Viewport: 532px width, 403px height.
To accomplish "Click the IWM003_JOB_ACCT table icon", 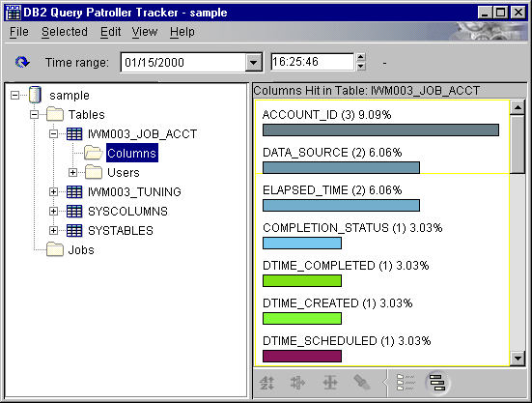I will [74, 133].
